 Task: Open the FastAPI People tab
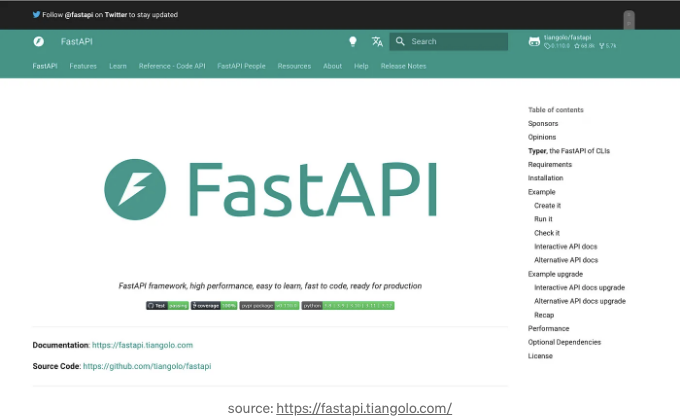point(241,66)
